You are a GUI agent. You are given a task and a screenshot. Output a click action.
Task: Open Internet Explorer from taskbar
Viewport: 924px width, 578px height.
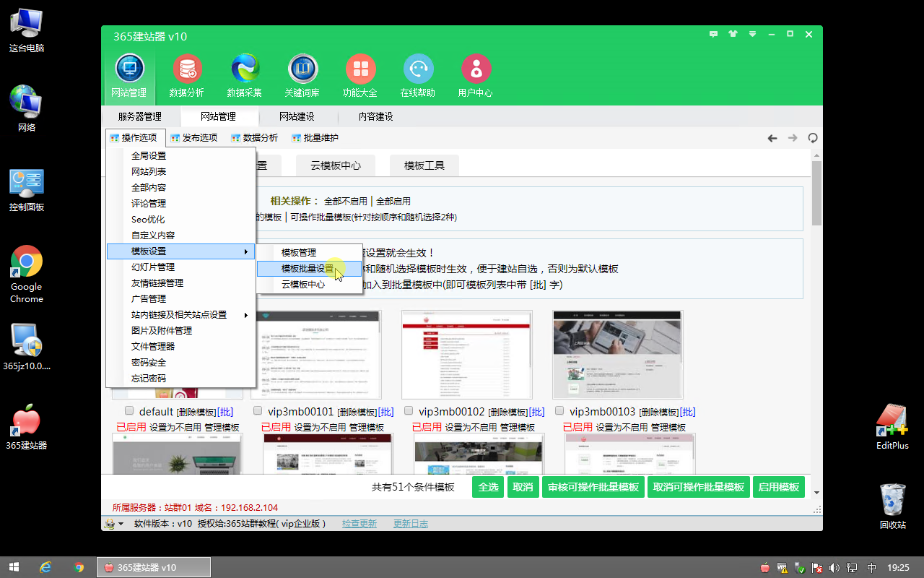[x=45, y=567]
